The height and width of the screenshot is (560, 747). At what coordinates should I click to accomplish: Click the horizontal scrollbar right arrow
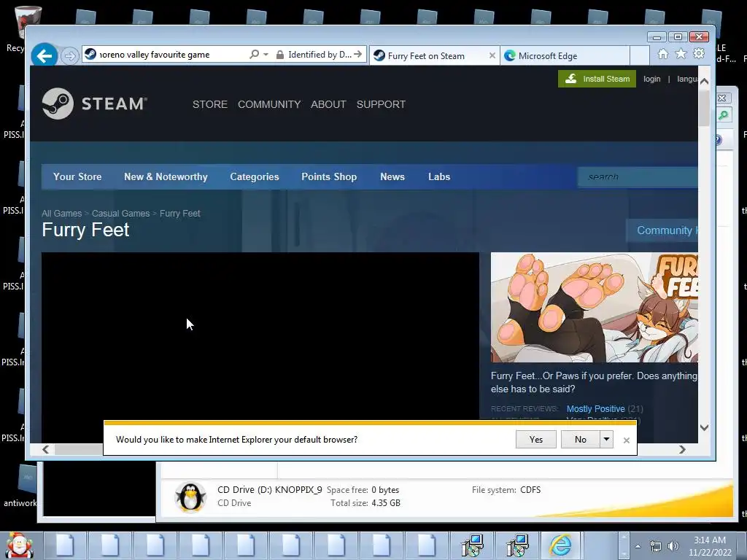point(682,449)
